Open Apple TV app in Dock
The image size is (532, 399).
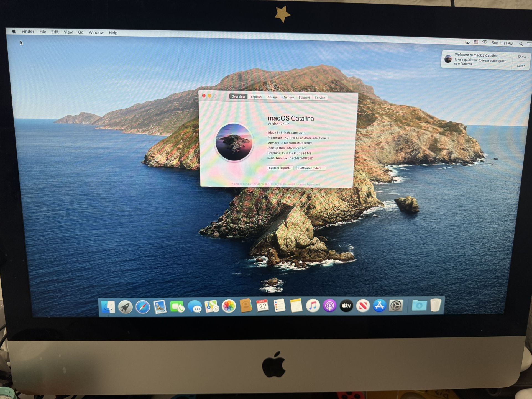pyautogui.click(x=346, y=306)
